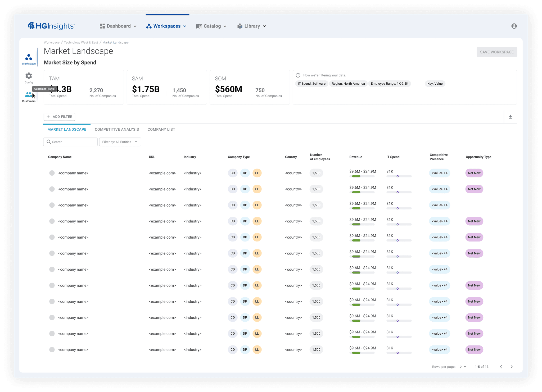Go to previous table page arrow
The height and width of the screenshot is (392, 542).
(x=501, y=367)
